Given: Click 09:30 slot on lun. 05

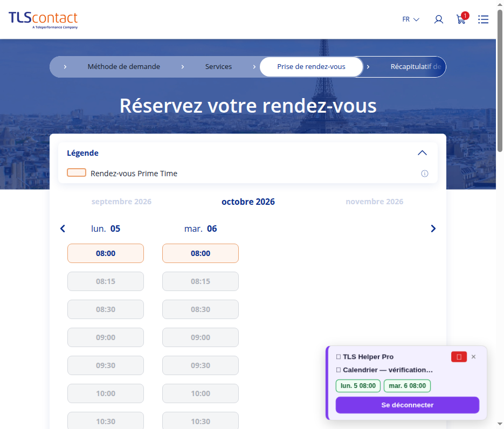Looking at the screenshot, I should coord(106,365).
